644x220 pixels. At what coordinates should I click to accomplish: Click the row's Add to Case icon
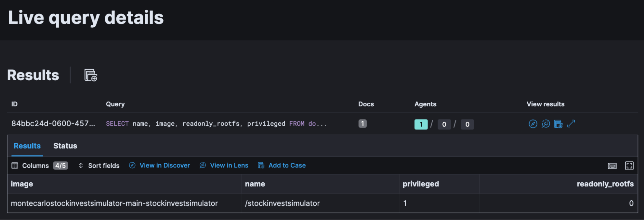558,124
